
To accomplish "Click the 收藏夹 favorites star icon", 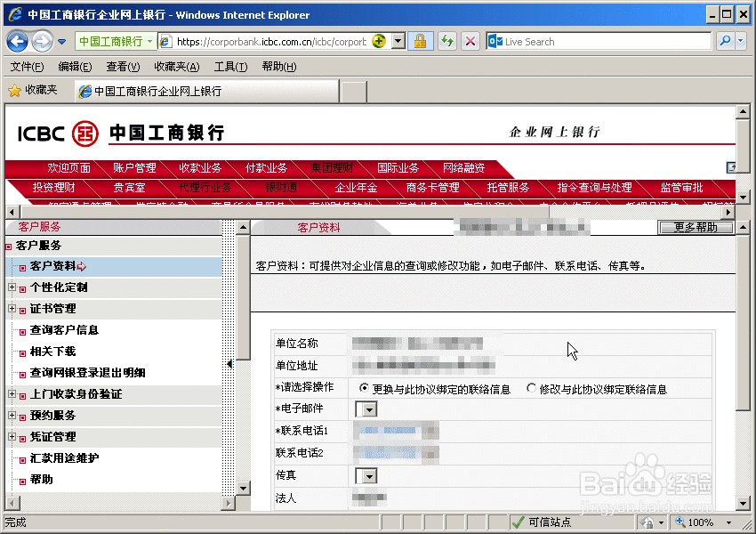I will pyautogui.click(x=15, y=90).
